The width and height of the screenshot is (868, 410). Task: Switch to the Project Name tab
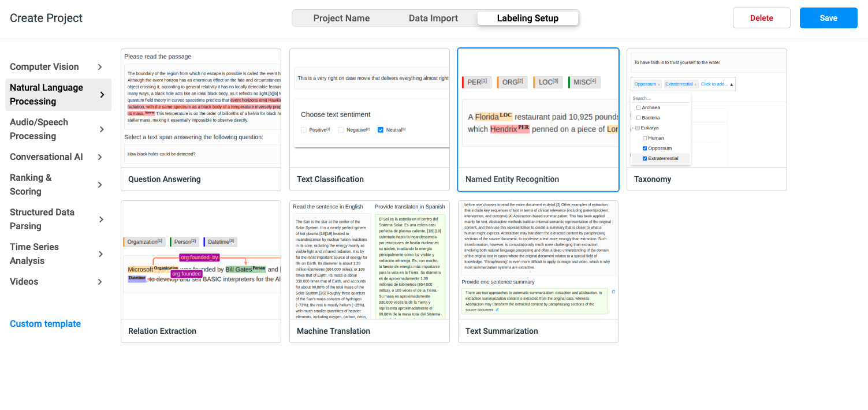point(341,18)
